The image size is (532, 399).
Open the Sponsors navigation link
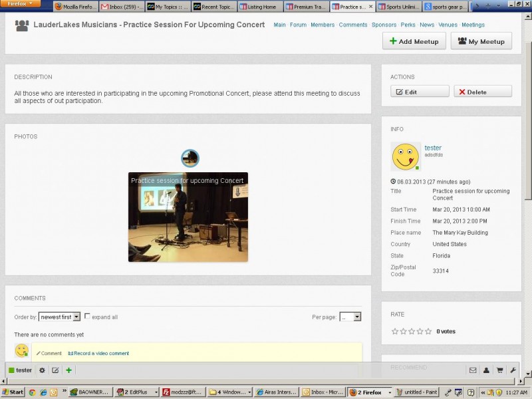pyautogui.click(x=384, y=25)
